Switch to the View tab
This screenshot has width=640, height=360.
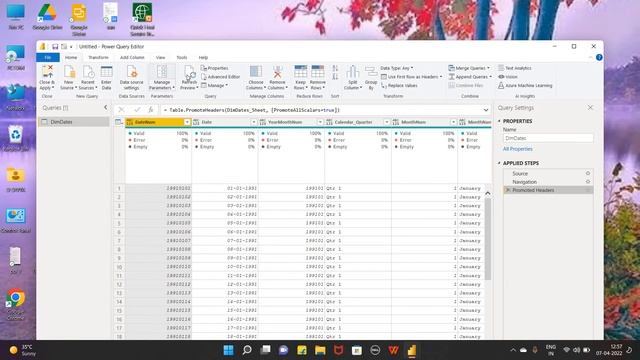(x=160, y=58)
